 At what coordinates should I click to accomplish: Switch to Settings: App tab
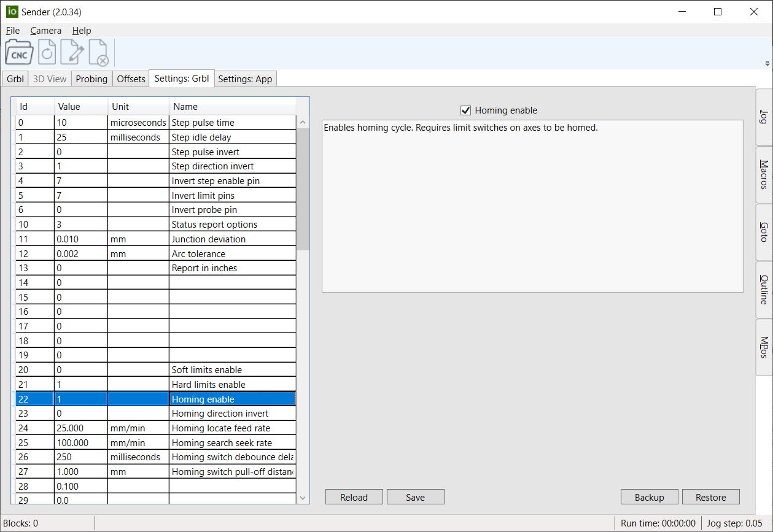point(245,79)
